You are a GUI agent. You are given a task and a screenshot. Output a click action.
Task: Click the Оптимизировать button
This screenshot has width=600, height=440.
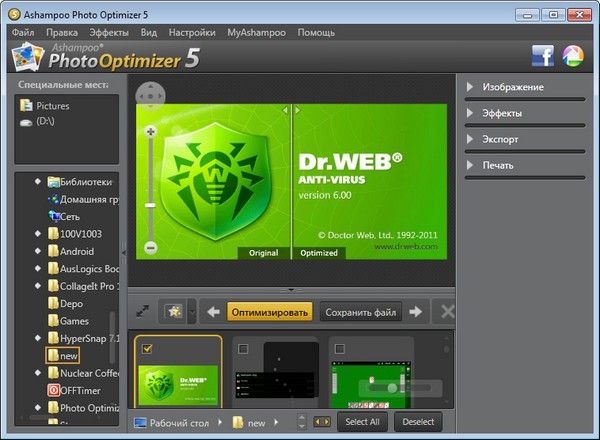click(270, 312)
